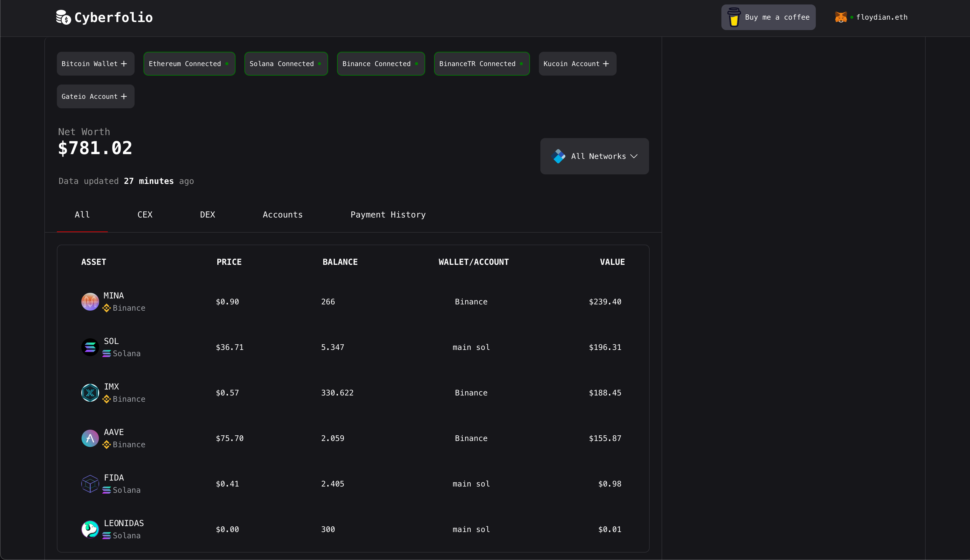Screen dimensions: 970x560
Task: Click the green dot on Ethereum Connected
Action: (x=227, y=64)
